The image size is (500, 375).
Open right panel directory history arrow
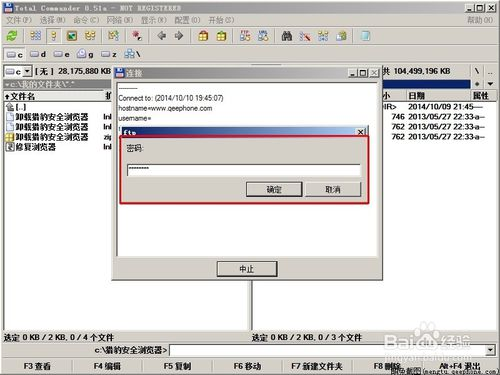[490, 84]
